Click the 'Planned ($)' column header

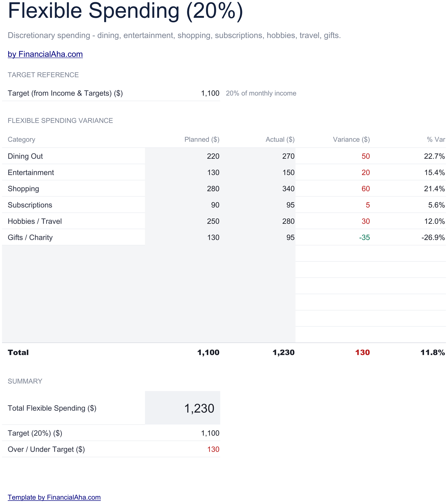pos(202,140)
